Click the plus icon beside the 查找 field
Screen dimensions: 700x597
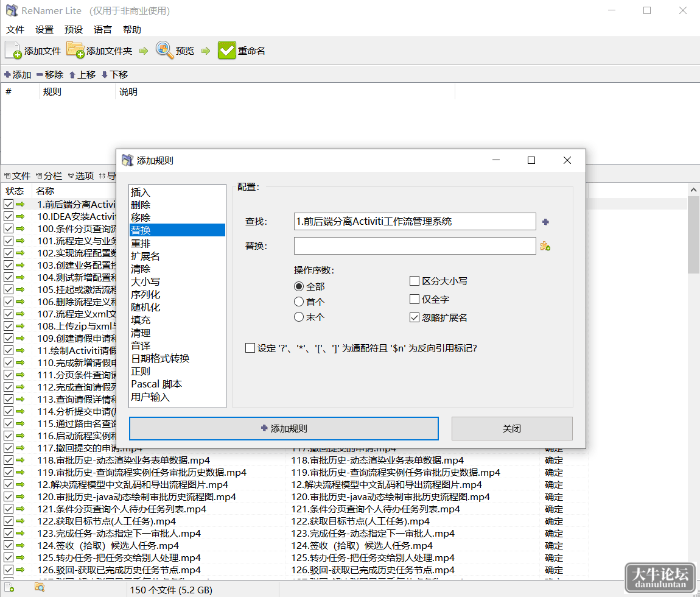545,222
